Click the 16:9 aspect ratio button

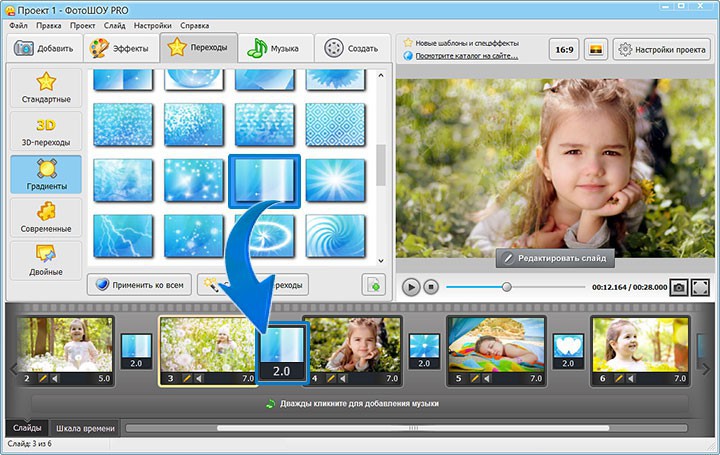(x=564, y=49)
